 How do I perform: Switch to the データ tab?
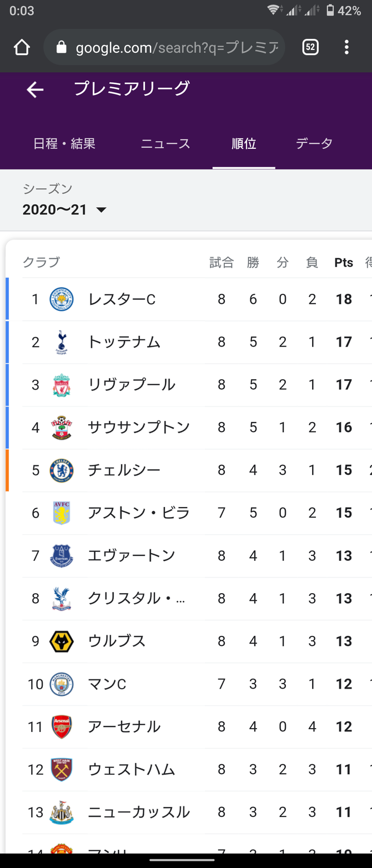coord(314,144)
